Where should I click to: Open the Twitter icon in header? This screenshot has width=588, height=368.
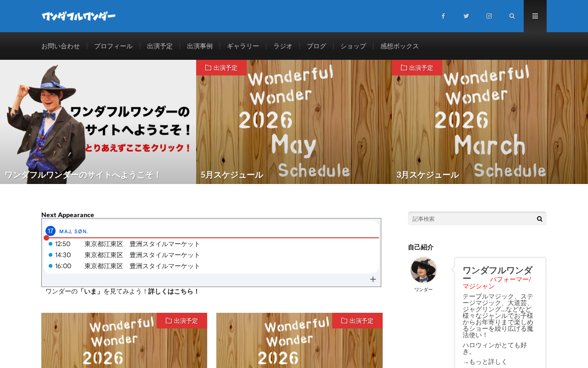click(466, 16)
